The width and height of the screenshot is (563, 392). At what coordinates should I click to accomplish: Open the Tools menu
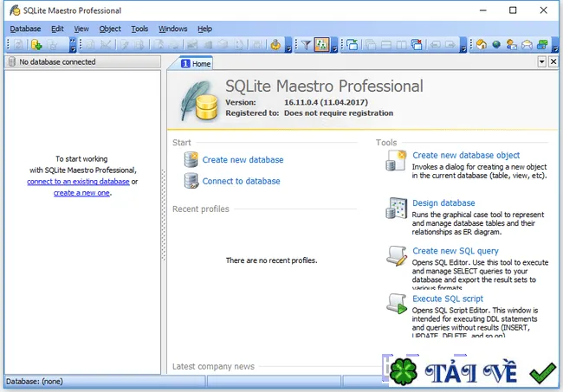tap(139, 29)
